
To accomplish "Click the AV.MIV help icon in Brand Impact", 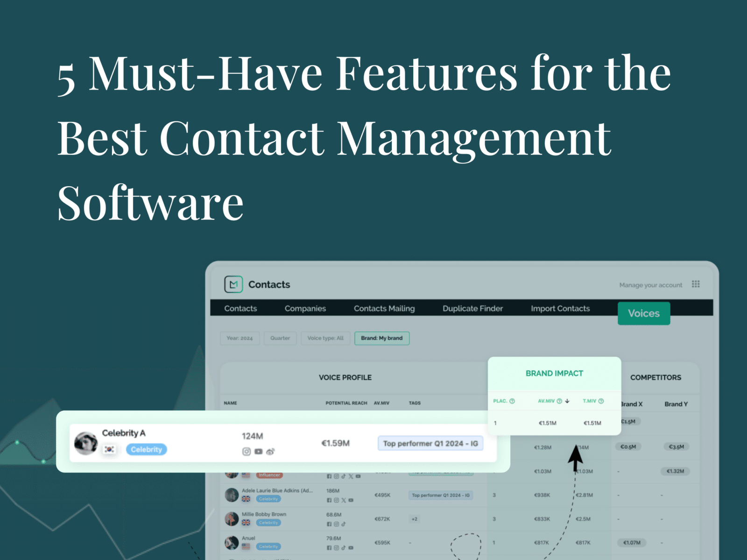I will click(559, 401).
